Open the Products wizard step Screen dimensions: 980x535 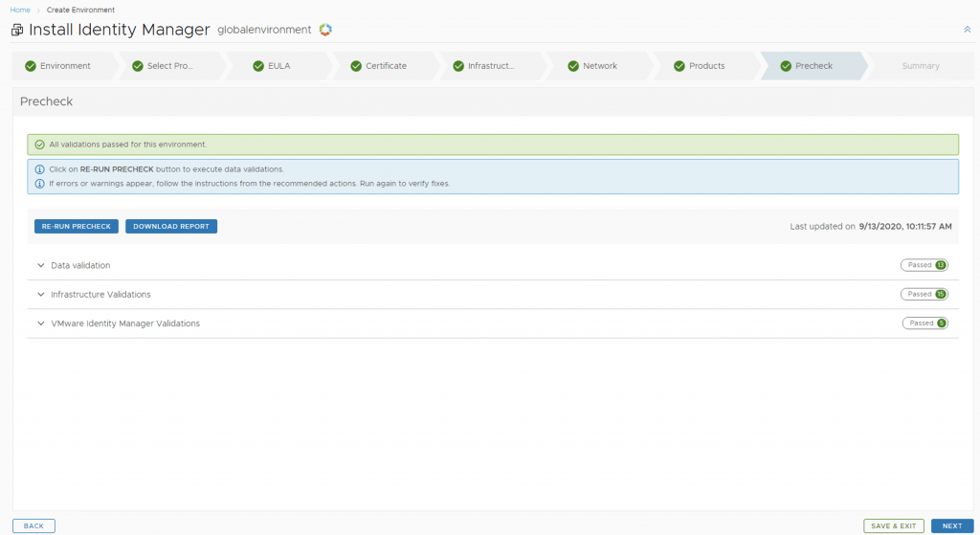(706, 66)
